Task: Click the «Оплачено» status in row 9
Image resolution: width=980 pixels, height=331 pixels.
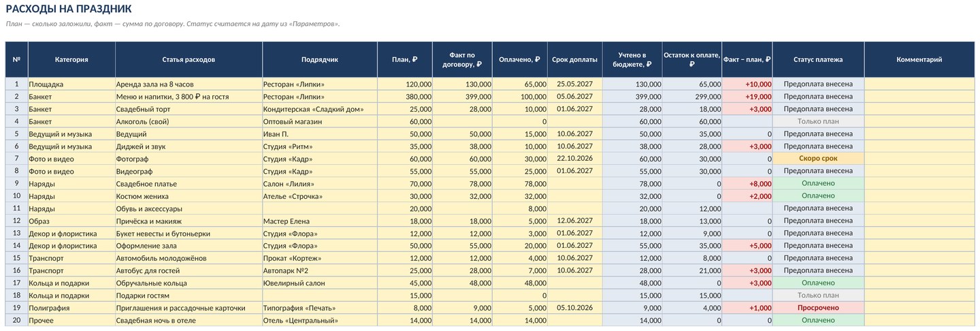Action: [x=818, y=184]
